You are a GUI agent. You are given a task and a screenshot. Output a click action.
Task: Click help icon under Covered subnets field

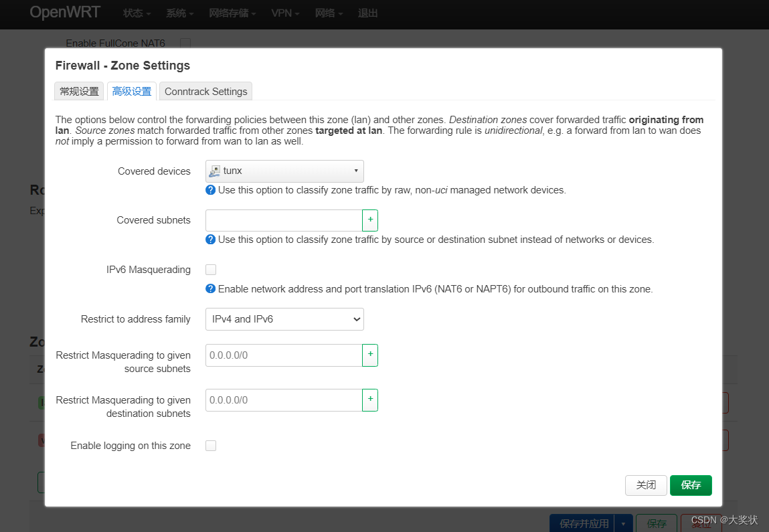tap(211, 240)
